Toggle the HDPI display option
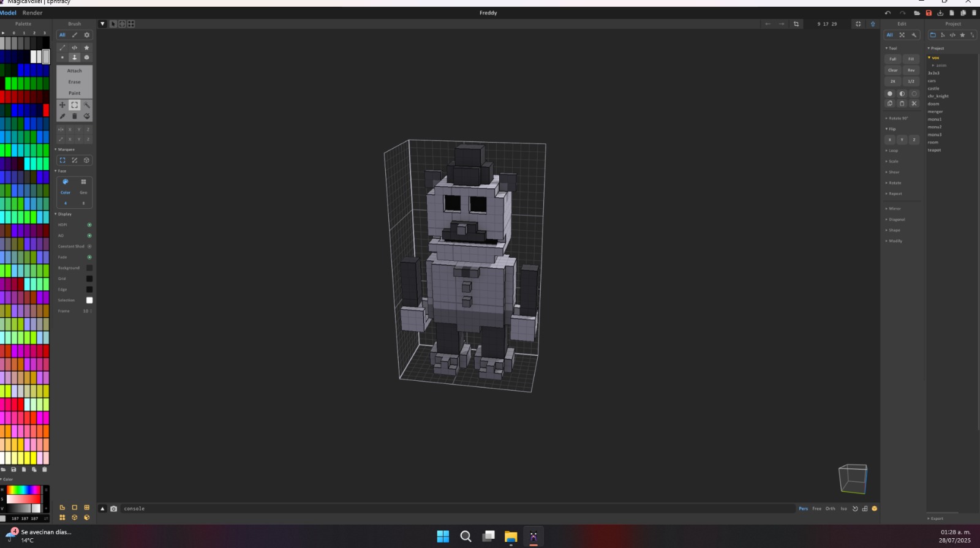 [89, 225]
